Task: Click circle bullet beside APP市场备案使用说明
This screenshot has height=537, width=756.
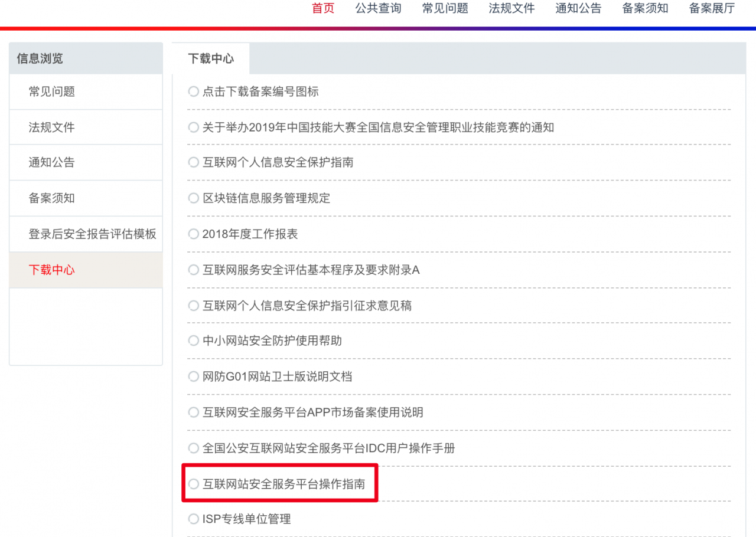Action: pos(193,412)
